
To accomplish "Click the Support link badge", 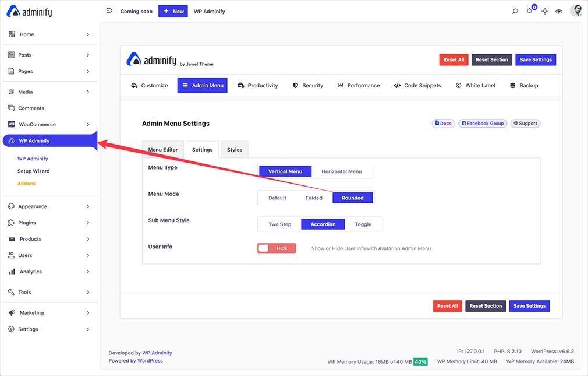I will tap(525, 123).
